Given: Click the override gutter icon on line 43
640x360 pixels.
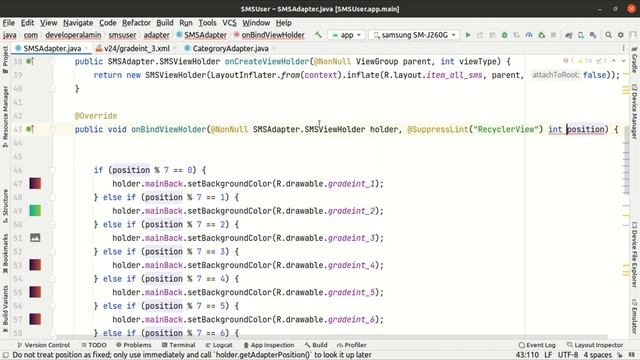Looking at the screenshot, I should (x=30, y=129).
